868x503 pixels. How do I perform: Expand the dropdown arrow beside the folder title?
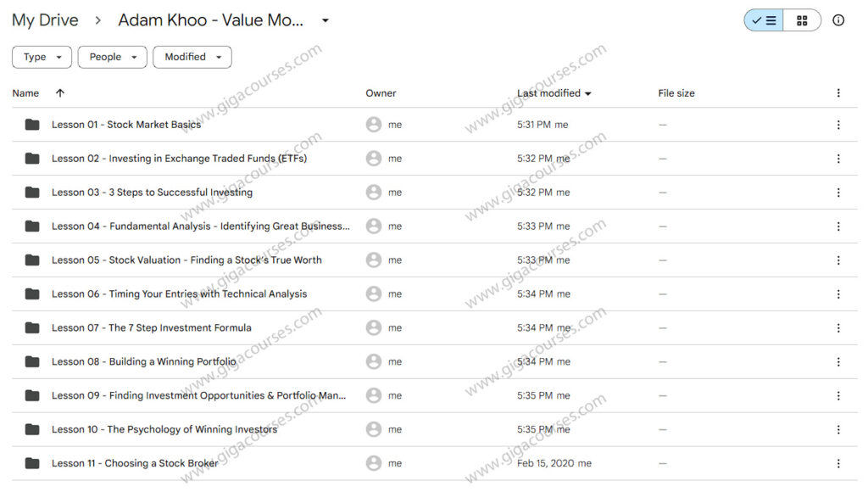coord(325,20)
